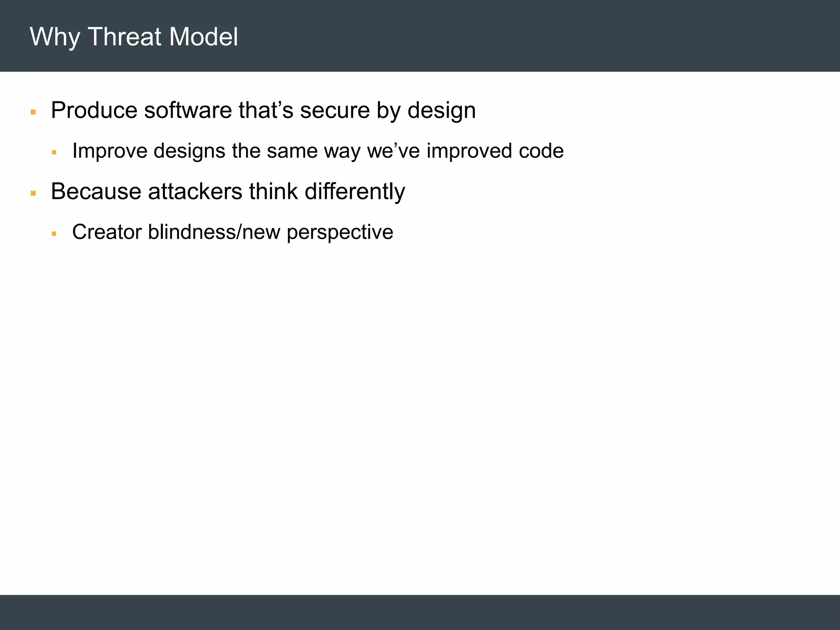Click orange bullet before 'Because attackers'

click(33, 193)
